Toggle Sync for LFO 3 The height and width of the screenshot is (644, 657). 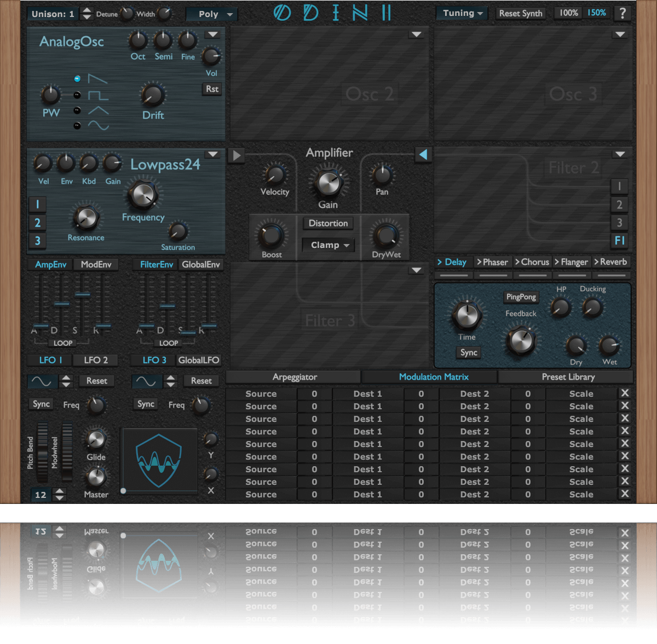click(146, 404)
